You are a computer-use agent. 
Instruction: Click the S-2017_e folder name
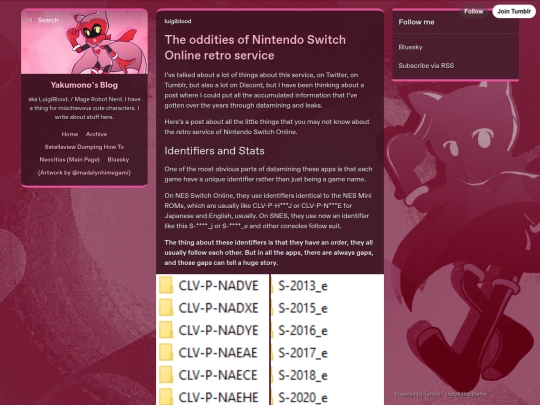[303, 353]
